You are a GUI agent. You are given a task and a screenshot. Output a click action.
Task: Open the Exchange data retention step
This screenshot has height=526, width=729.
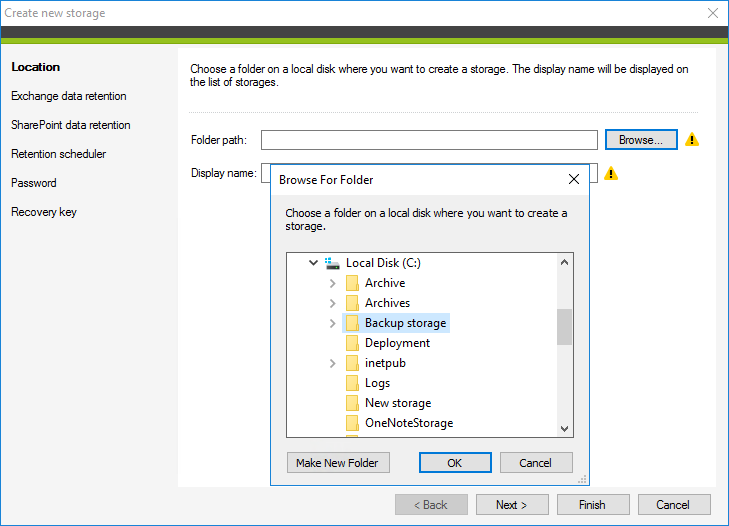[69, 96]
